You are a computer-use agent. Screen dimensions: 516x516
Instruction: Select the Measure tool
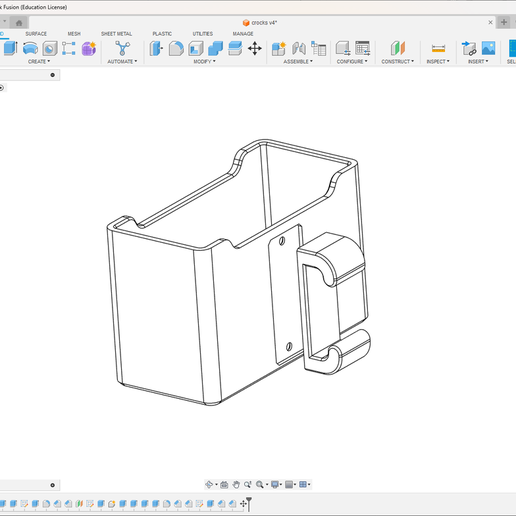438,49
